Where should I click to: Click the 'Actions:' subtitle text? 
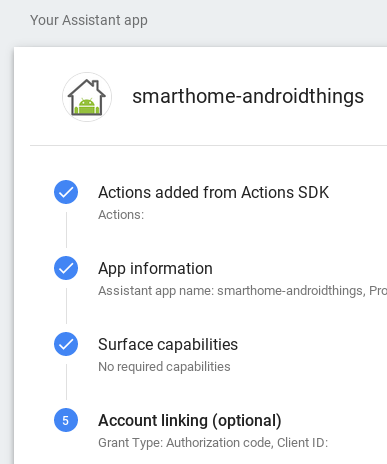point(121,215)
